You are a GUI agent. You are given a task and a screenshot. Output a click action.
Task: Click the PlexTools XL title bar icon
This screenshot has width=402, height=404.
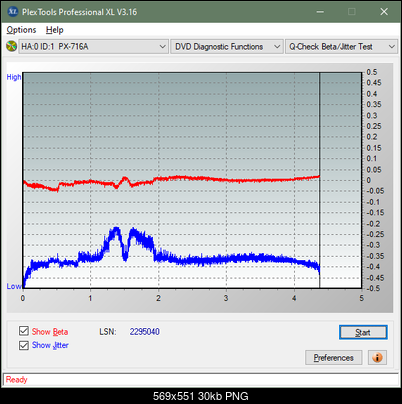coord(12,12)
